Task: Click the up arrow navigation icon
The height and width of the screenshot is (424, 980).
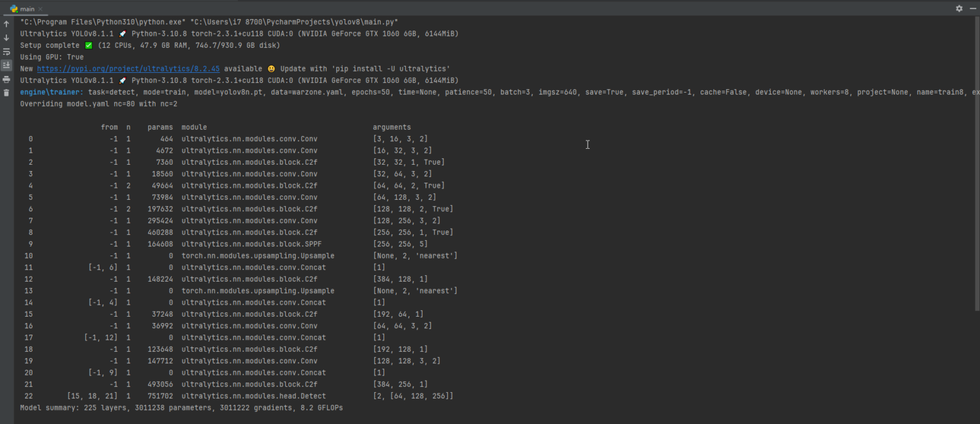Action: click(6, 24)
